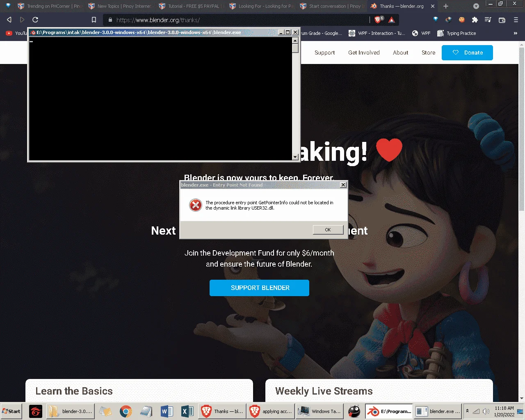The width and height of the screenshot is (525, 420).
Task: Go forward using the forward arrow
Action: click(22, 20)
